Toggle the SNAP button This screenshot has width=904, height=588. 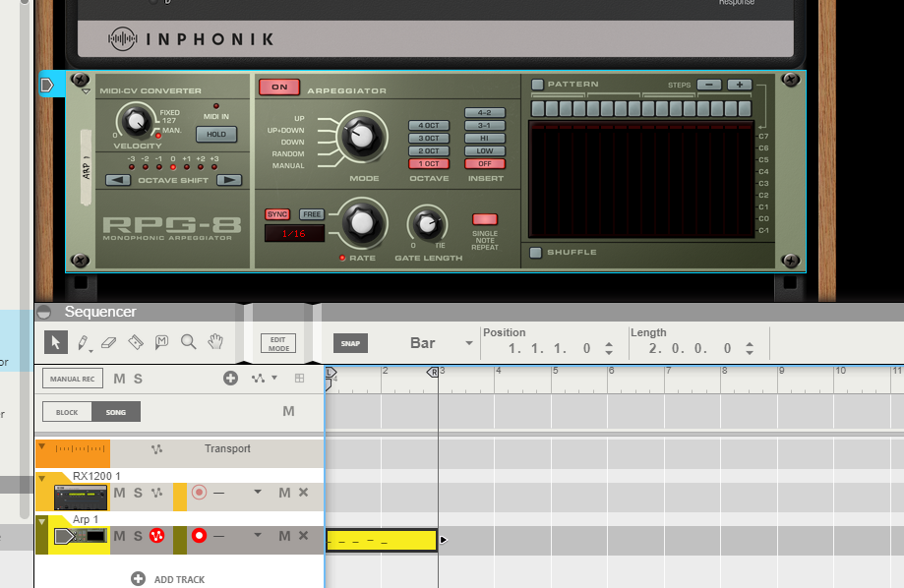[x=350, y=343]
